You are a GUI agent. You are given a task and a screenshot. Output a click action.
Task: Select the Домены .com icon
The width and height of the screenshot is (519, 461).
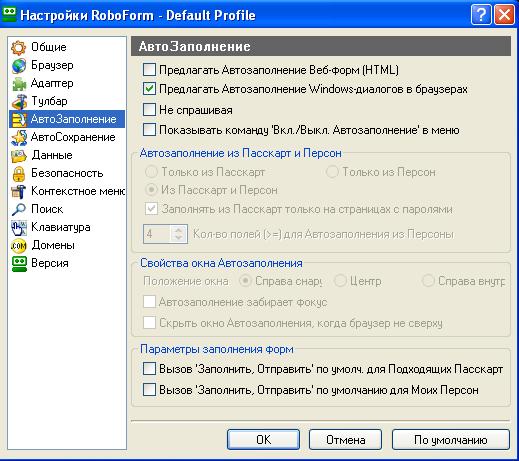(x=19, y=246)
